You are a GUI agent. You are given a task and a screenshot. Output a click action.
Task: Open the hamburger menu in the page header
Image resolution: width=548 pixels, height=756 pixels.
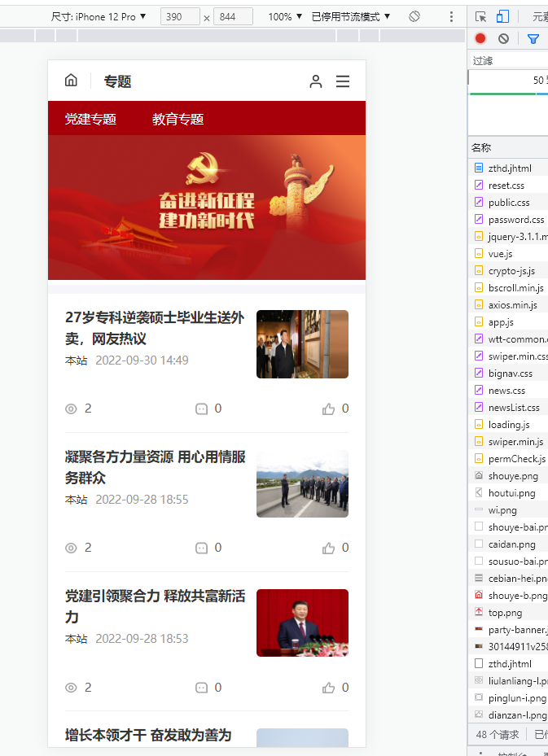[x=343, y=81]
